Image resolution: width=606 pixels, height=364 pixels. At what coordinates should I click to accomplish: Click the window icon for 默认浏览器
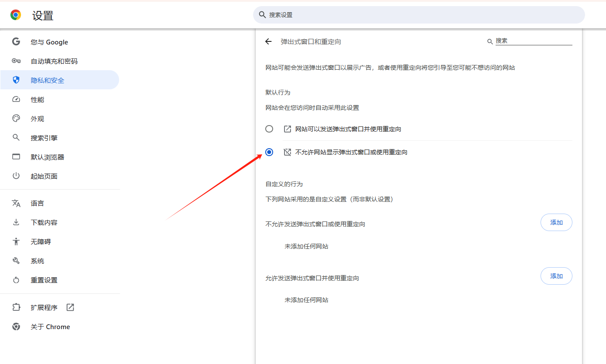click(16, 157)
